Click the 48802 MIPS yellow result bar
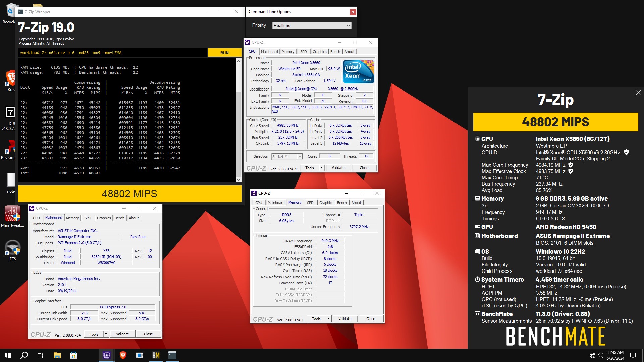 [x=129, y=194]
